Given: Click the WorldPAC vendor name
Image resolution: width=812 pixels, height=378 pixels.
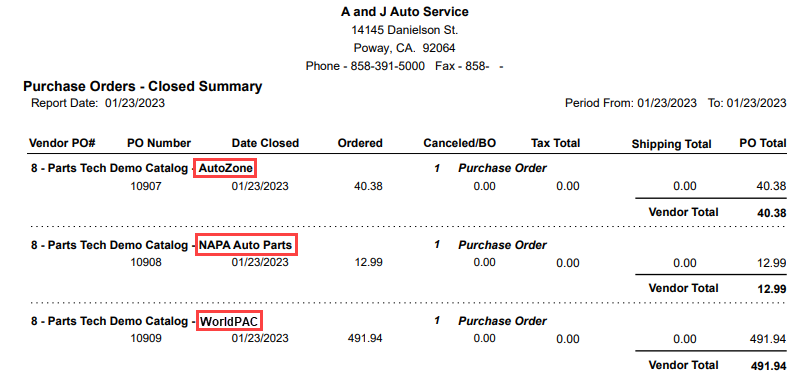Looking at the screenshot, I should point(229,321).
